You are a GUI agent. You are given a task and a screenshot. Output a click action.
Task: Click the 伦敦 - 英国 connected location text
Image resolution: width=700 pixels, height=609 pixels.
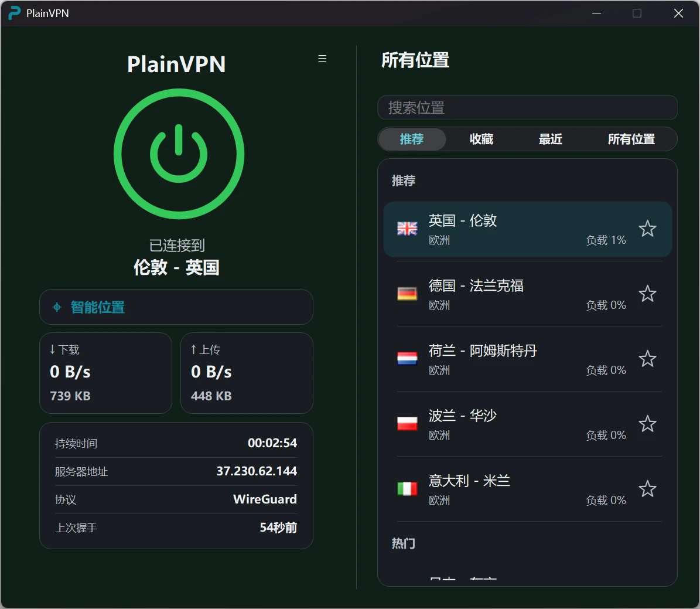[176, 267]
